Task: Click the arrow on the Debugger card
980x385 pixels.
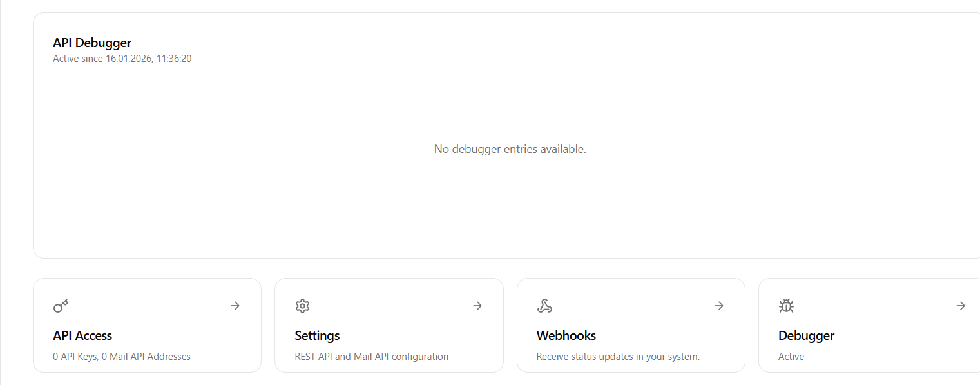Action: [x=961, y=306]
